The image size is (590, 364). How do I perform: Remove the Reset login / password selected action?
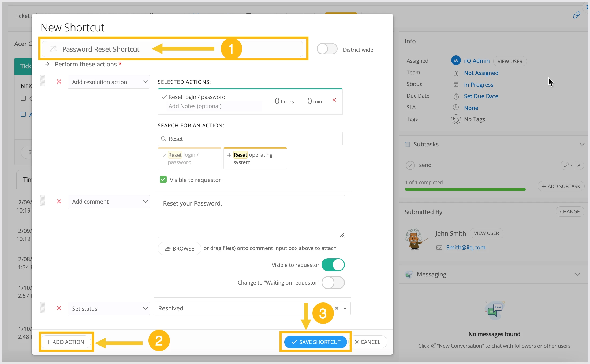(334, 100)
